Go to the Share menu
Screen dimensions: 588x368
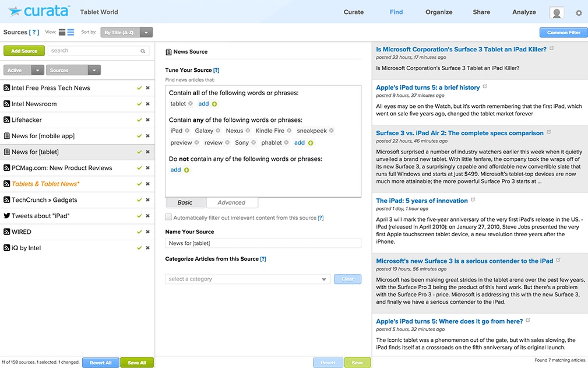tap(481, 12)
